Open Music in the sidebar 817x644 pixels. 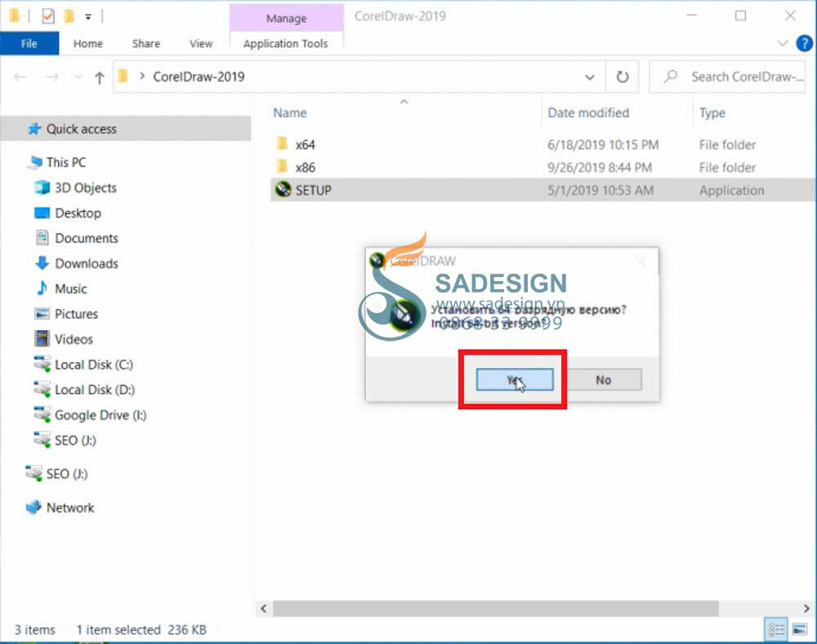[x=71, y=288]
